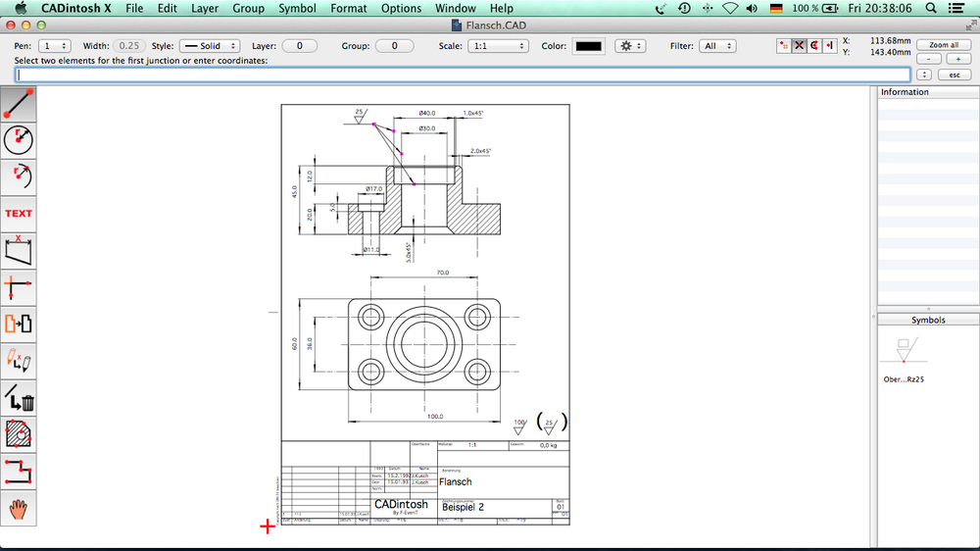980x551 pixels.
Task: Select the Arc drawing tool
Action: 18,177
